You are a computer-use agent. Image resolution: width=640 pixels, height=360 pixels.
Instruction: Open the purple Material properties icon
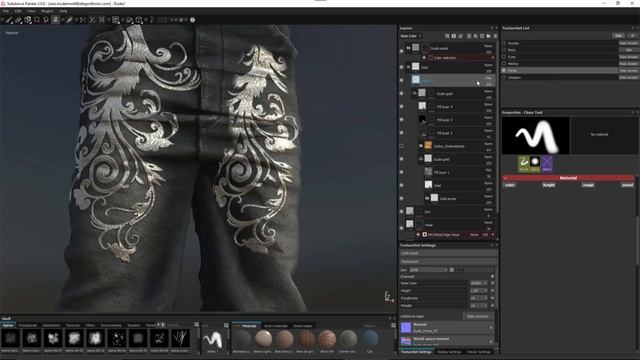[547, 163]
